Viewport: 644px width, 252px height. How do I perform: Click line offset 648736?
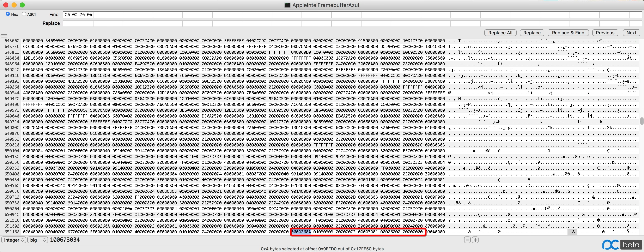click(12, 47)
